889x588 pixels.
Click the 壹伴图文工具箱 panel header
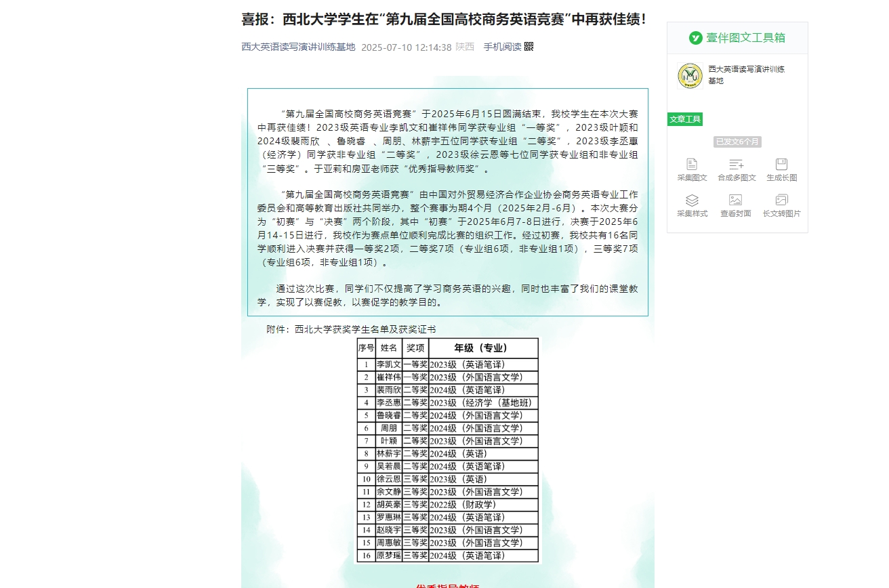743,39
